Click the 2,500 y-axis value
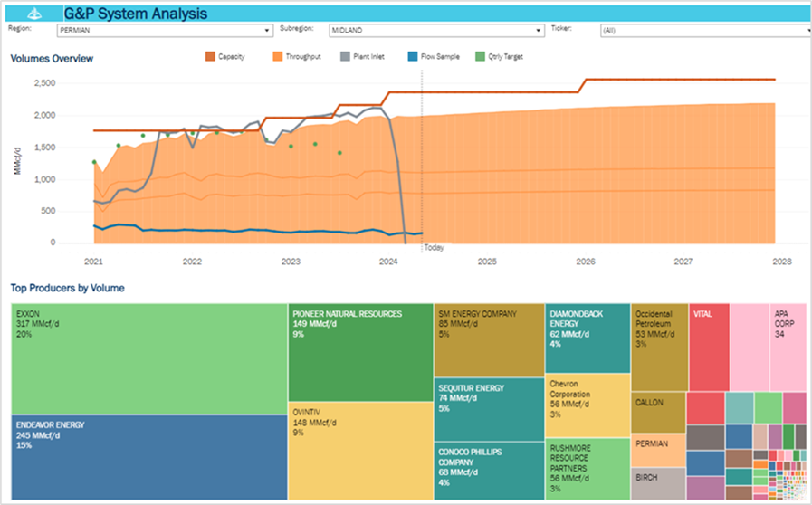 45,83
